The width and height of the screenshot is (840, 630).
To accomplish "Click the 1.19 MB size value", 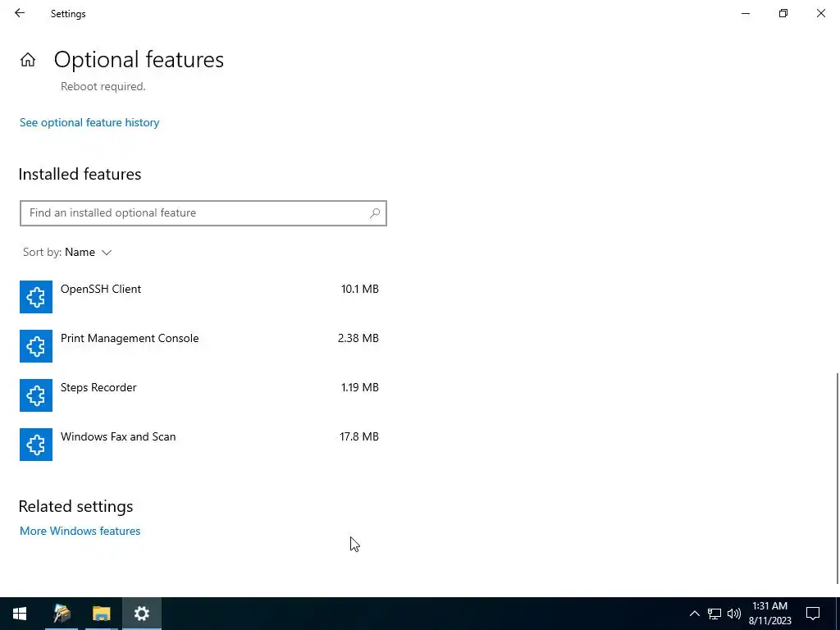I will (x=360, y=388).
